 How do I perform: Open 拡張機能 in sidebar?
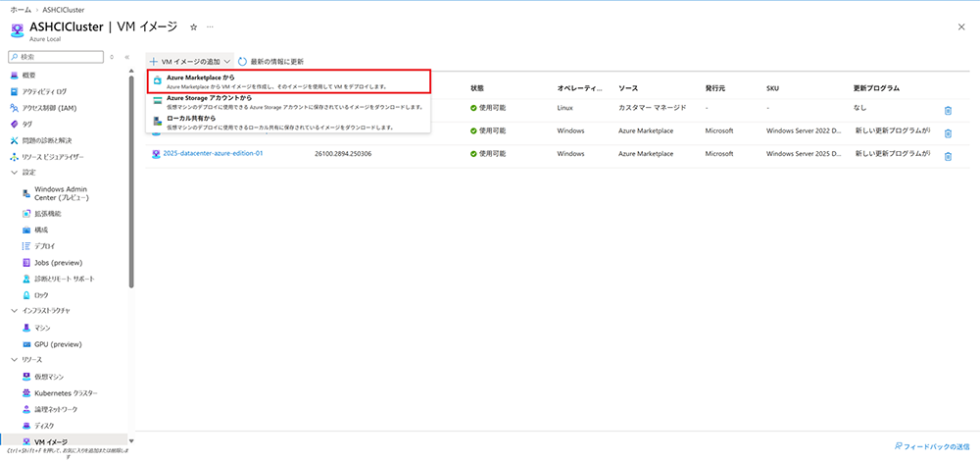point(47,214)
